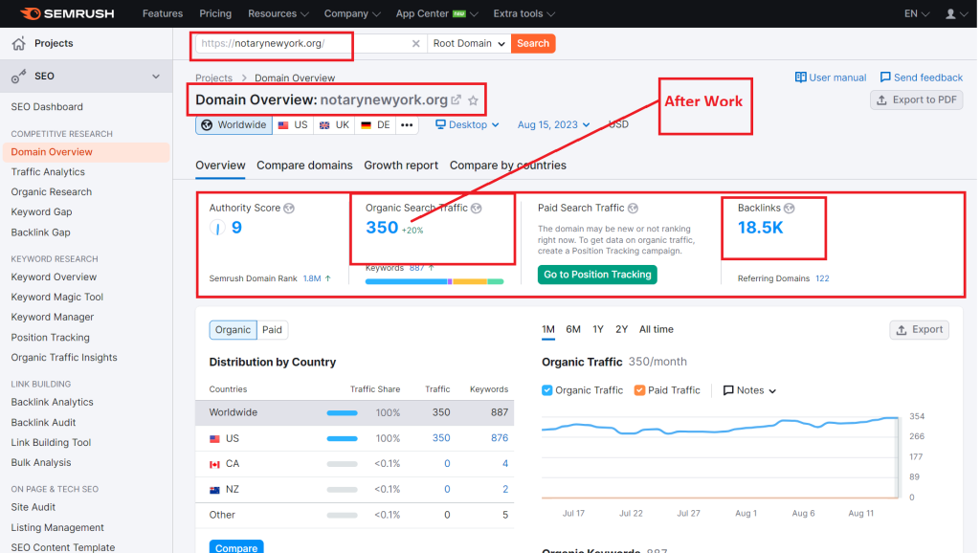
Task: Collapse the SEO sidebar section
Action: 156,77
